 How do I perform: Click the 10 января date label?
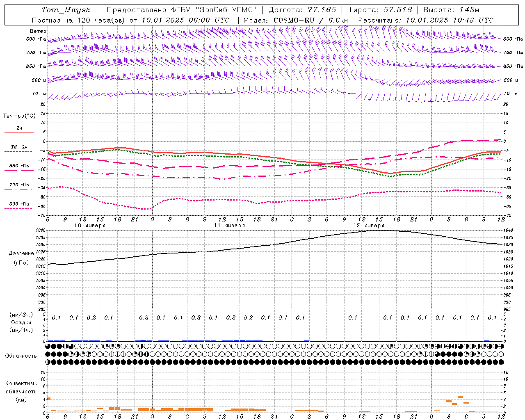(90, 226)
